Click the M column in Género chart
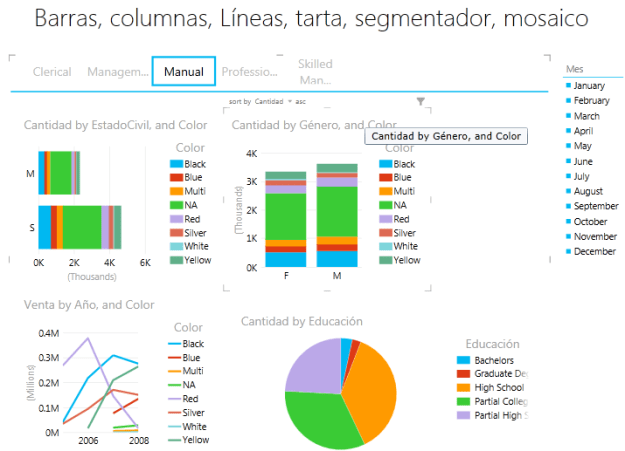The image size is (625, 451). coord(337,216)
